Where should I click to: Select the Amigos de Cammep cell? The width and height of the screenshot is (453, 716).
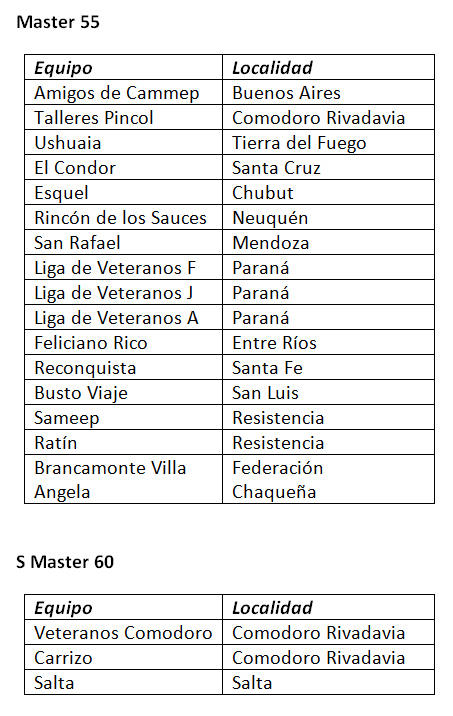pyautogui.click(x=123, y=92)
